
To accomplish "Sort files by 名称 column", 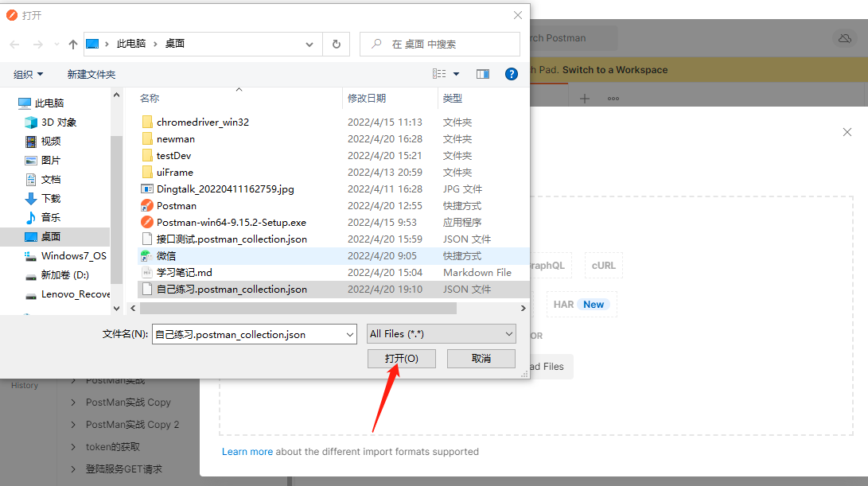I will [150, 98].
